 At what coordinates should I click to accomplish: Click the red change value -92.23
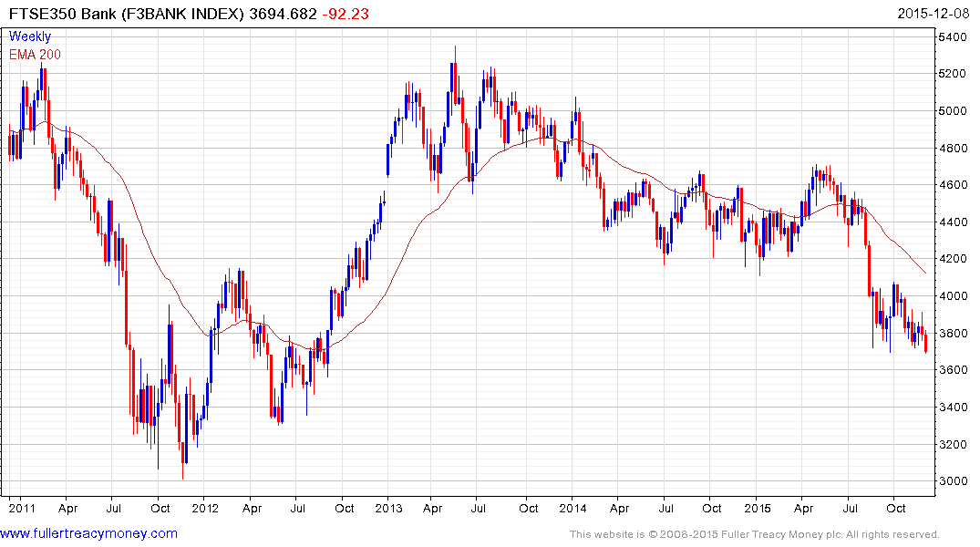click(x=345, y=13)
